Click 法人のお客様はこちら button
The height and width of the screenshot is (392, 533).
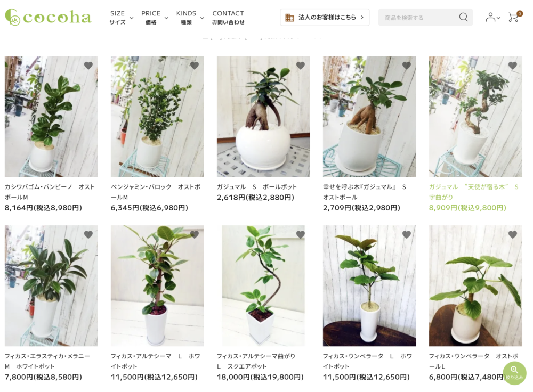point(325,18)
